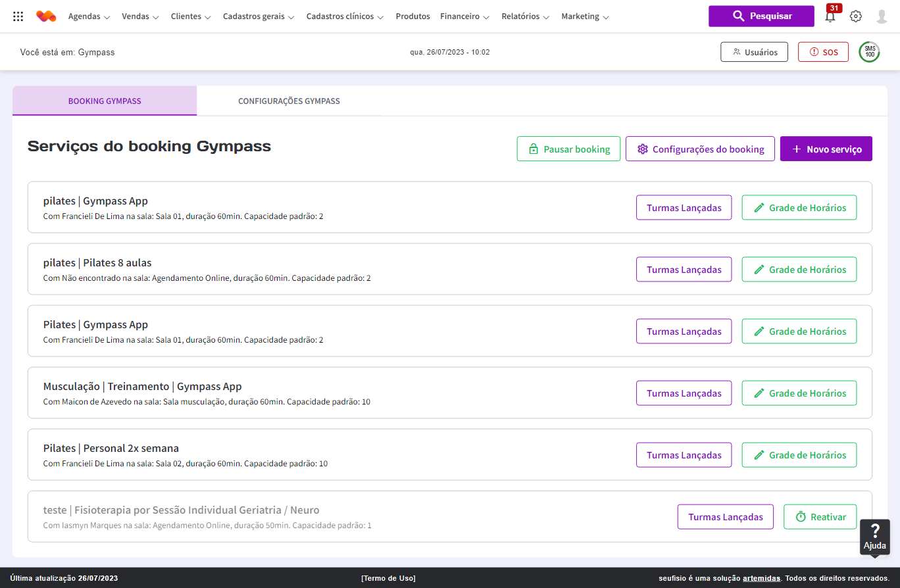This screenshot has height=588, width=900.
Task: Expand the Vendas menu
Action: tap(140, 16)
